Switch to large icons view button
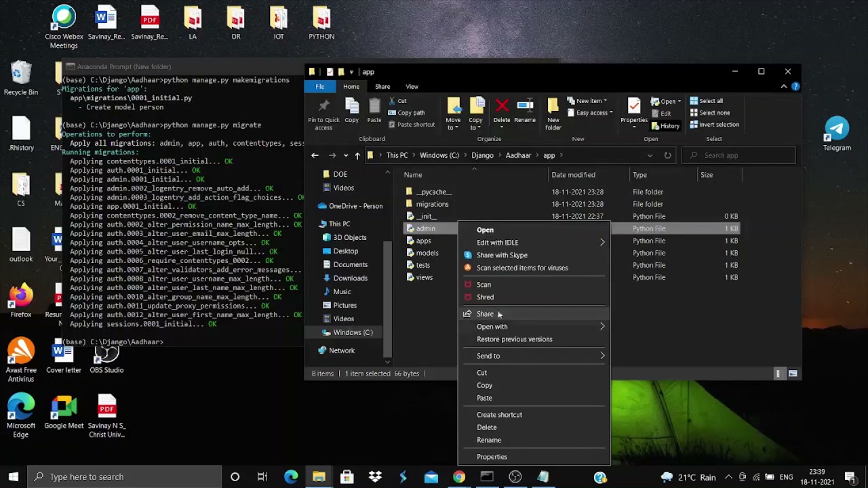Image resolution: width=868 pixels, height=488 pixels. click(x=793, y=373)
